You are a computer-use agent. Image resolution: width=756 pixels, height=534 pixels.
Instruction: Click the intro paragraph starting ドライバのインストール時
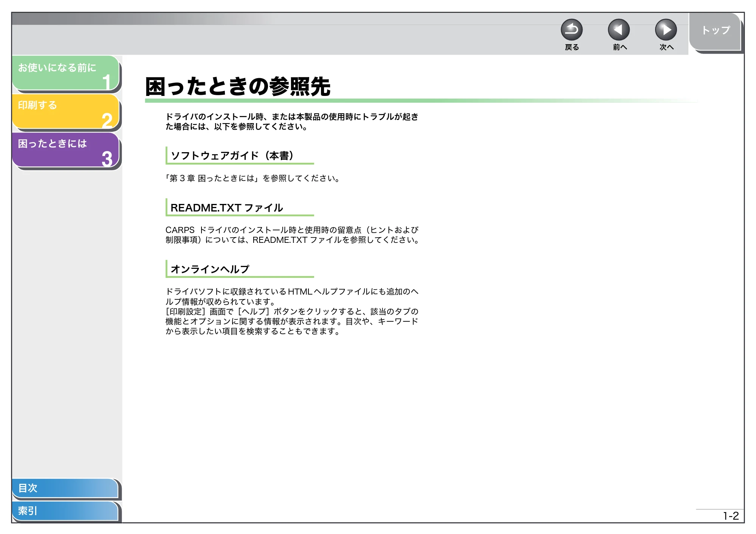(x=292, y=122)
